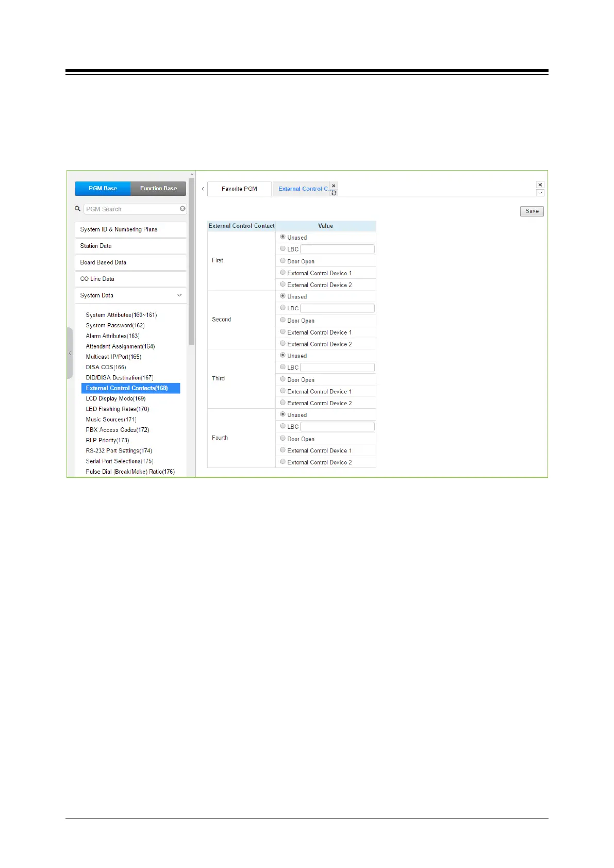Select Door Open for Fourth contact
This screenshot has height=868, width=614.
point(283,438)
